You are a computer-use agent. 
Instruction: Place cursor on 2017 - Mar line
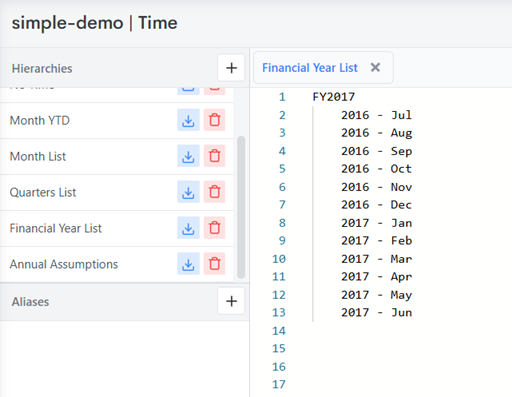pos(376,259)
